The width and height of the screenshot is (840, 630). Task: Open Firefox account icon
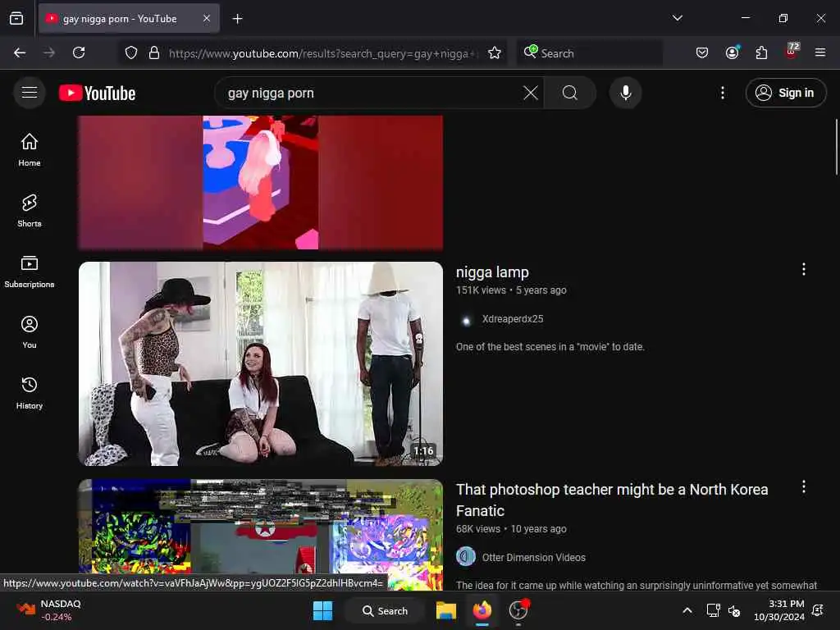pos(732,52)
